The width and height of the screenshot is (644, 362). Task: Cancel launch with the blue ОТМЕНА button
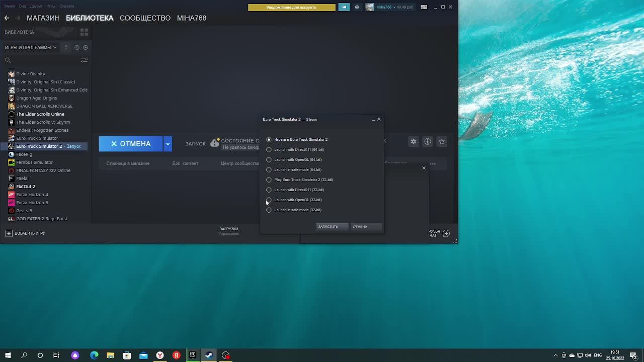pyautogui.click(x=131, y=144)
